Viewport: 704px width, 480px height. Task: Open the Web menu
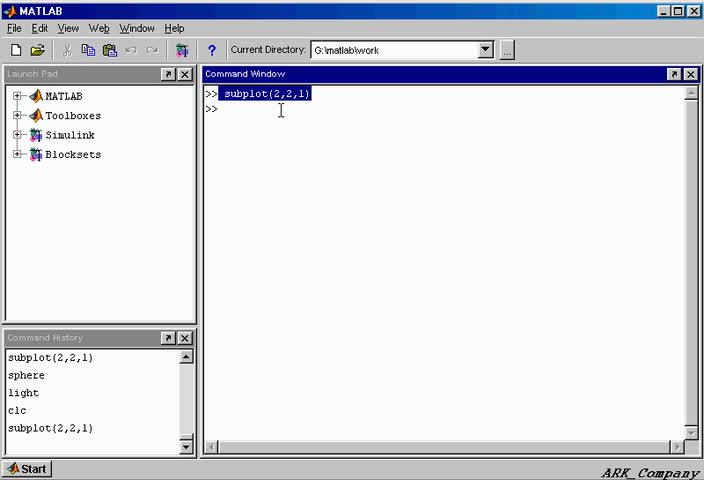[99, 28]
